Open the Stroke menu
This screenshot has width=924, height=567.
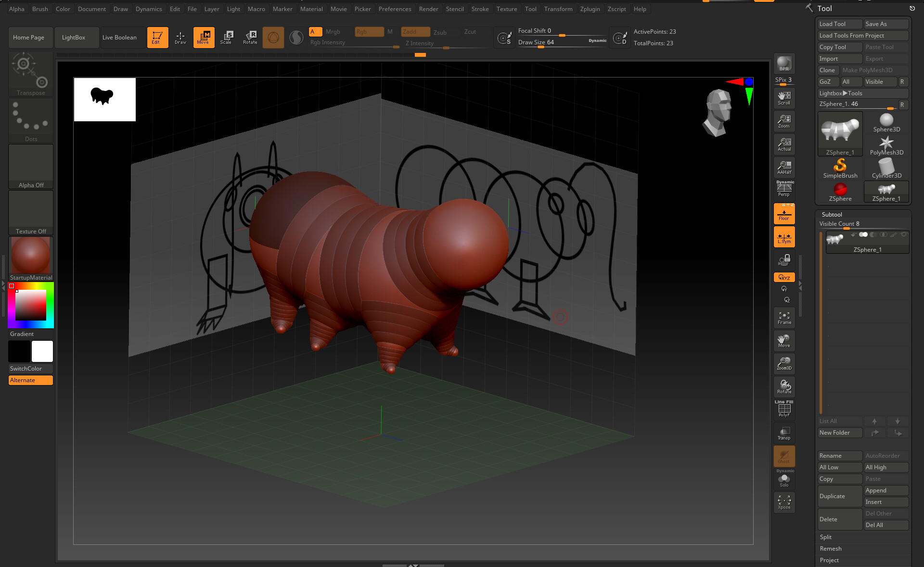[480, 9]
